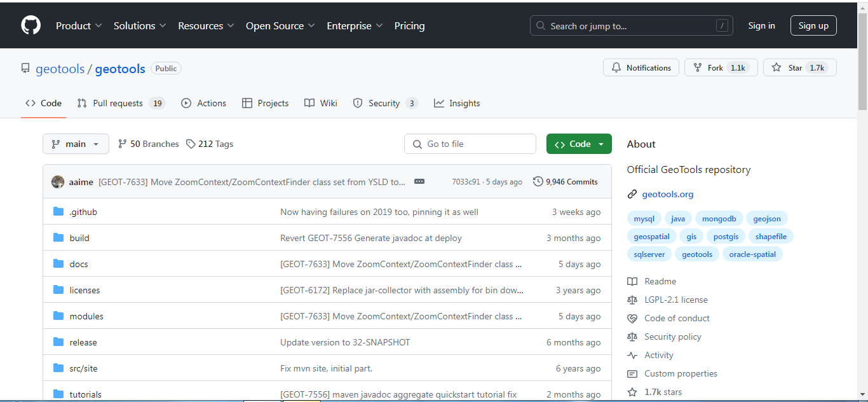The width and height of the screenshot is (868, 402).
Task: Click the 'Search or jump to' field
Action: [x=632, y=26]
